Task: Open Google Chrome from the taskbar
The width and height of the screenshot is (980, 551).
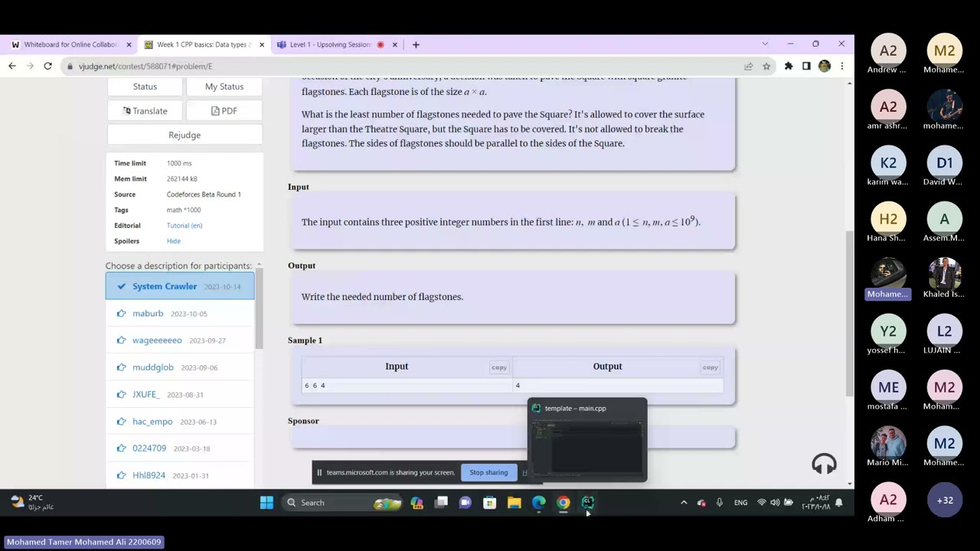Action: 563,503
